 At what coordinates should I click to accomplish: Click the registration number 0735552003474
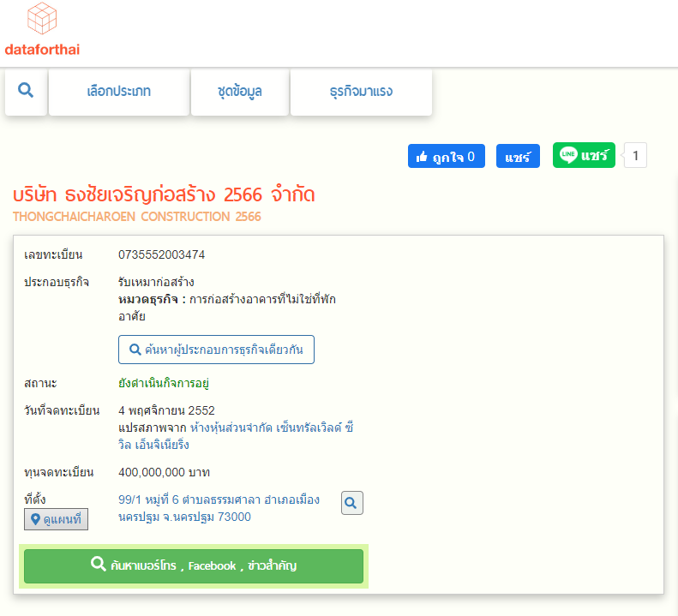tap(162, 254)
